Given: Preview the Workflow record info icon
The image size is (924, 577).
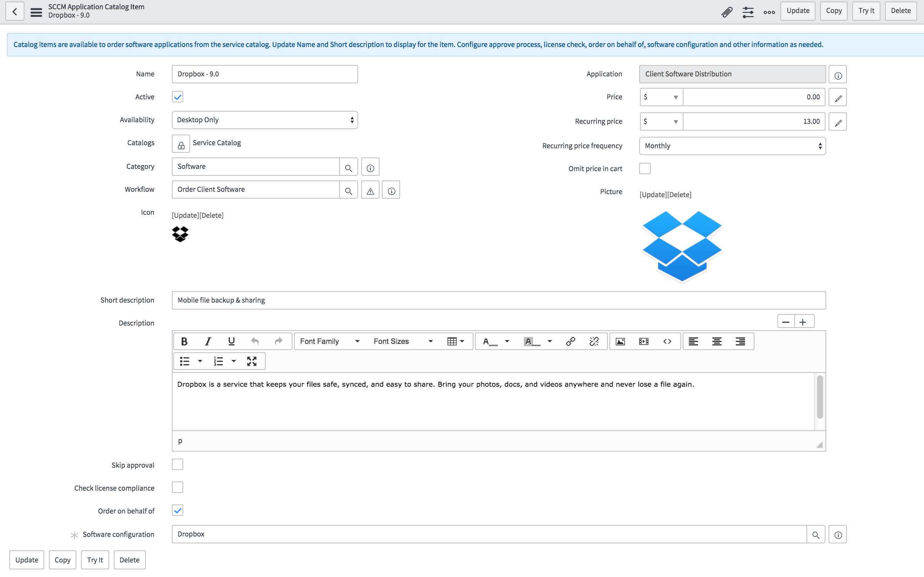Looking at the screenshot, I should 391,190.
